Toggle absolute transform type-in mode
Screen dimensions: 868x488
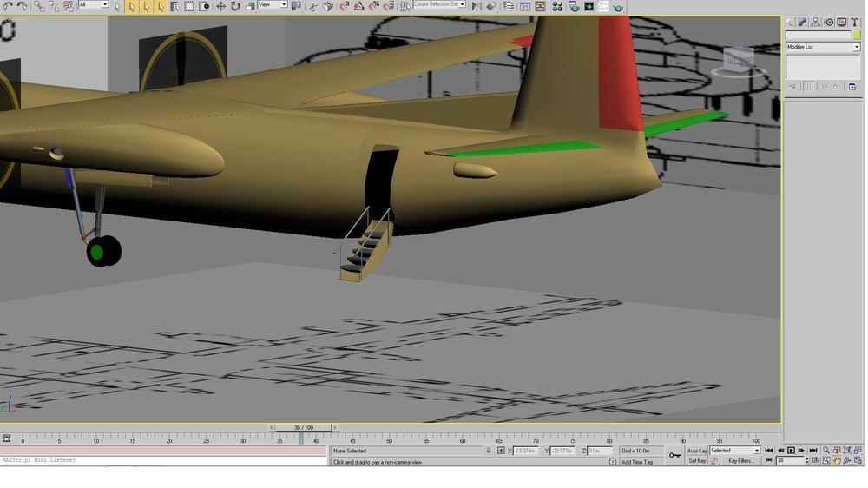pyautogui.click(x=501, y=451)
